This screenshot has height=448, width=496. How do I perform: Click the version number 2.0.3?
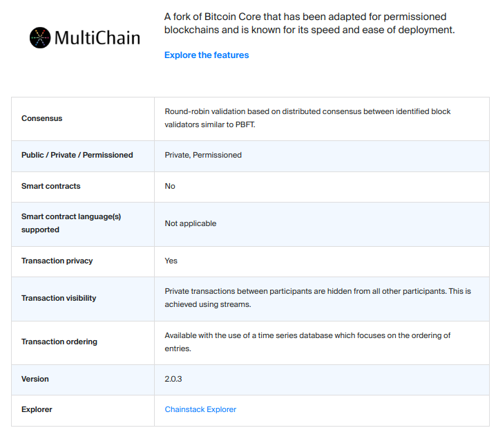173,379
